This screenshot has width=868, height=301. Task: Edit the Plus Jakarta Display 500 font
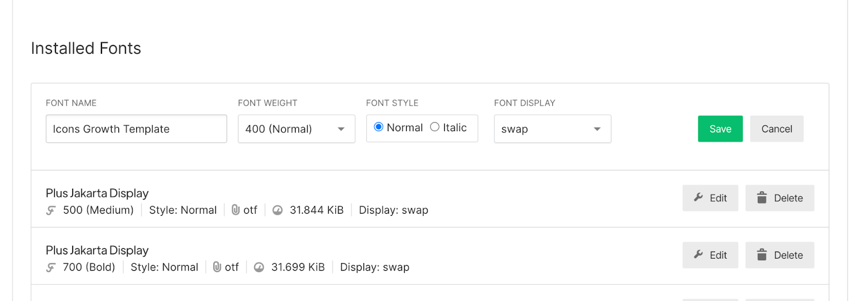coord(710,198)
